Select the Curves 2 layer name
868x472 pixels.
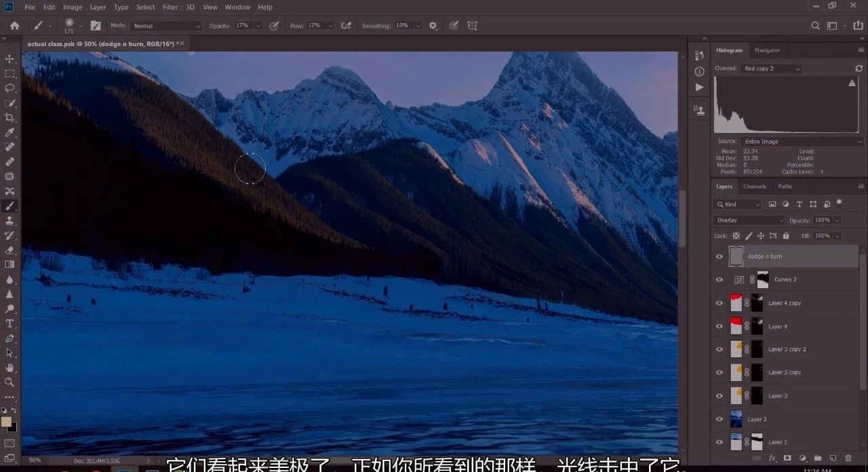coord(785,279)
